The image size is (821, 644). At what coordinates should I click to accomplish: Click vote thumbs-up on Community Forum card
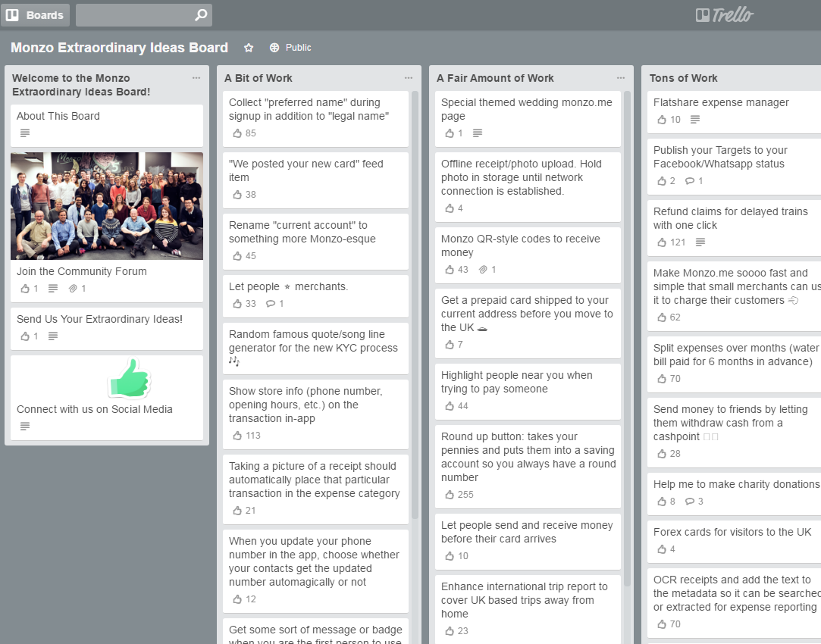point(24,288)
